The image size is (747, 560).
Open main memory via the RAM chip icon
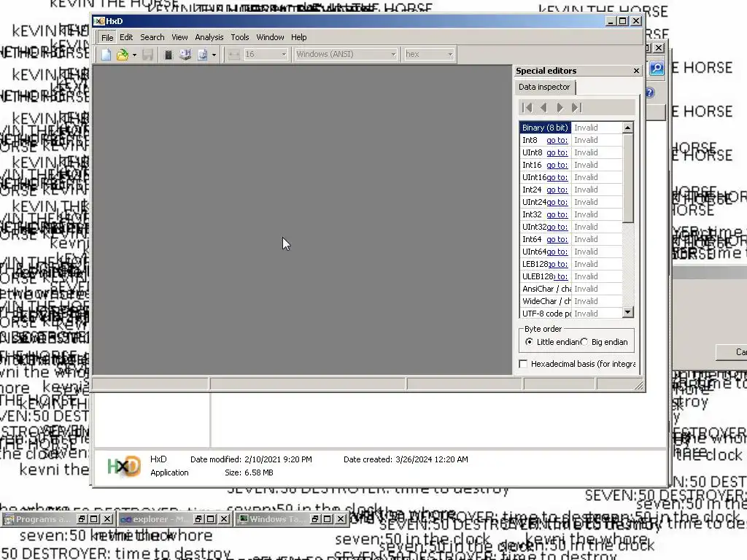click(169, 55)
